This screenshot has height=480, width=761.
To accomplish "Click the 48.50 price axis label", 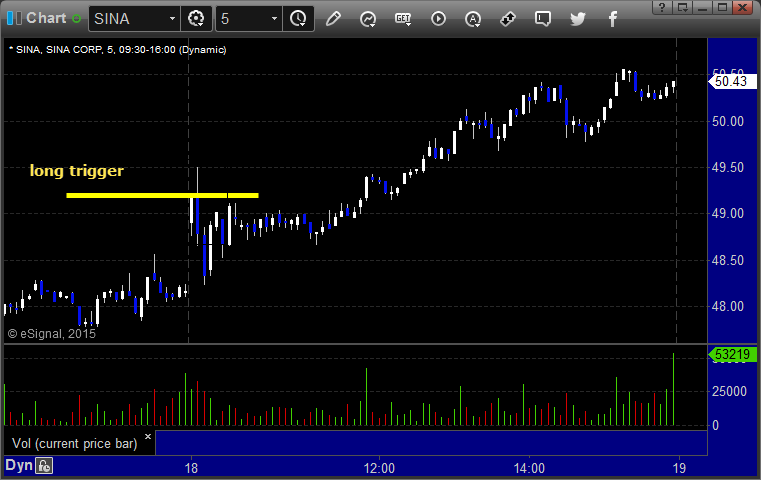I will coord(728,261).
